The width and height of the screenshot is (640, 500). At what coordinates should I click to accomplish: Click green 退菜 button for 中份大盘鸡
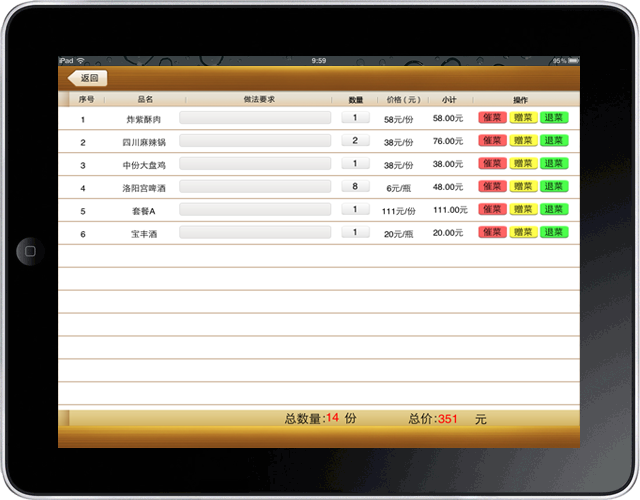tap(554, 164)
